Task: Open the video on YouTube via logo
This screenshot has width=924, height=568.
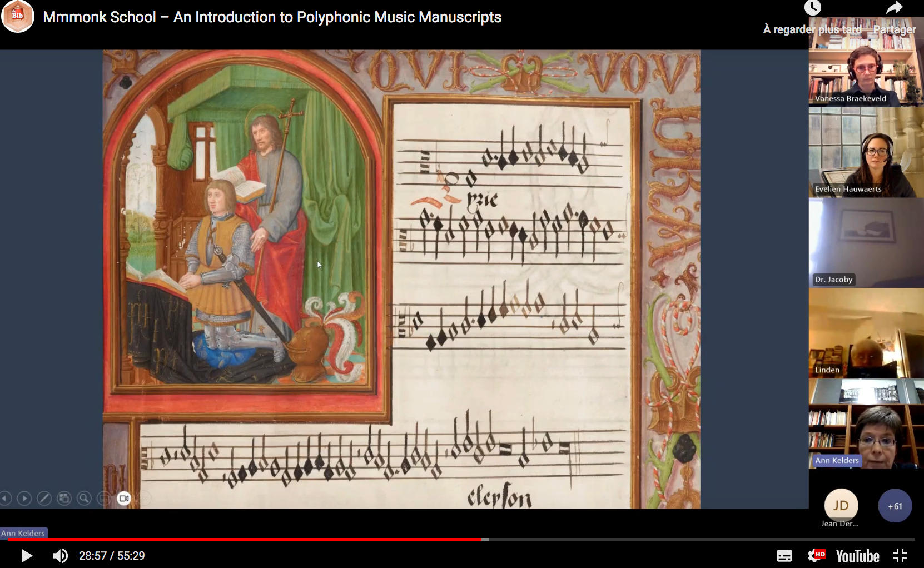Action: [x=857, y=556]
